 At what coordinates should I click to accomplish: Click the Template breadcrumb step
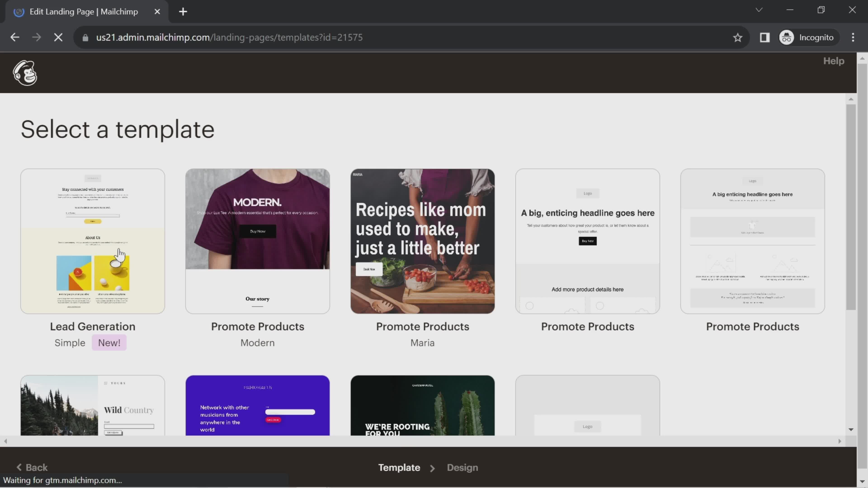(x=399, y=467)
